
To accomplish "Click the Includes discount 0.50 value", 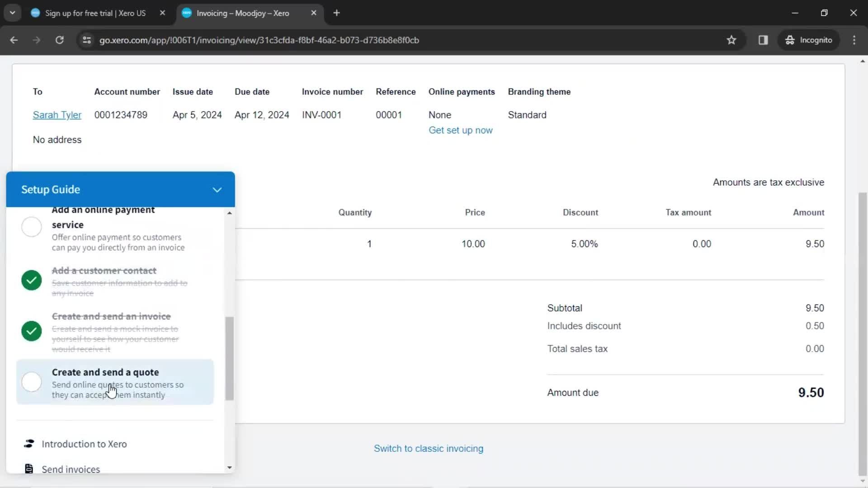I will 815,326.
